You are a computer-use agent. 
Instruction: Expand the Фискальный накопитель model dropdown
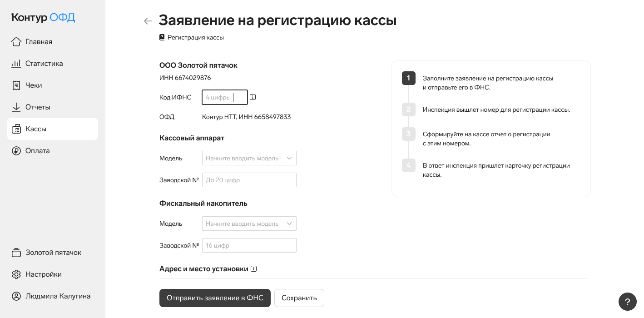pyautogui.click(x=249, y=224)
